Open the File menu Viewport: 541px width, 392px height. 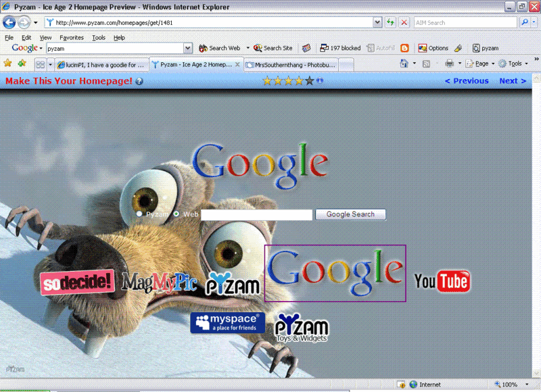pyautogui.click(x=9, y=38)
